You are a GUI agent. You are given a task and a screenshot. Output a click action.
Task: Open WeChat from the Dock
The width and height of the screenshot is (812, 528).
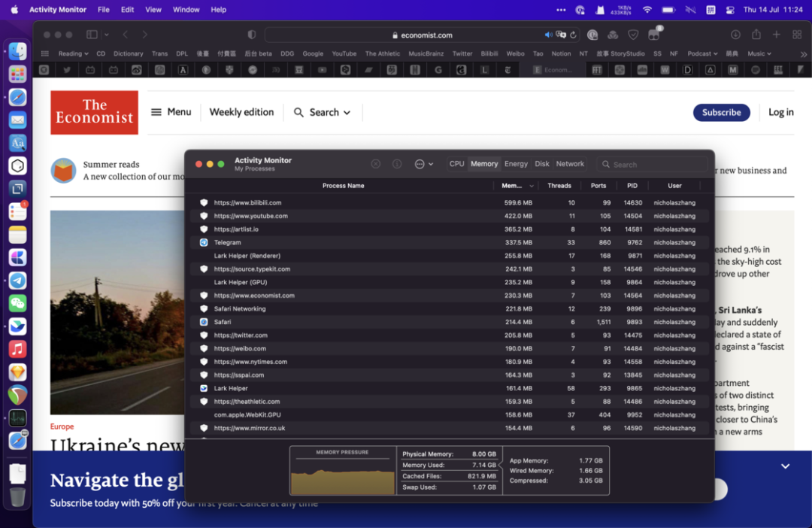[18, 303]
